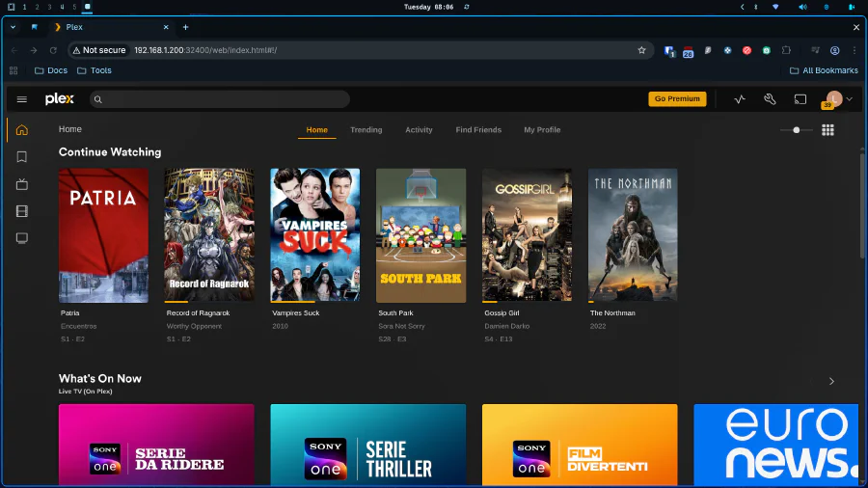
Task: Open a new browser tab
Action: (x=185, y=27)
